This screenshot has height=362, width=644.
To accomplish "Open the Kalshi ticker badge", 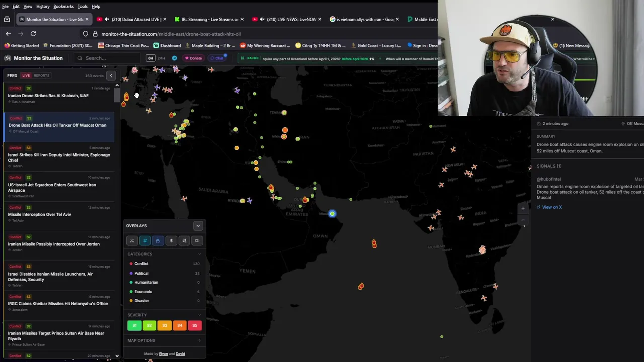I will [250, 58].
